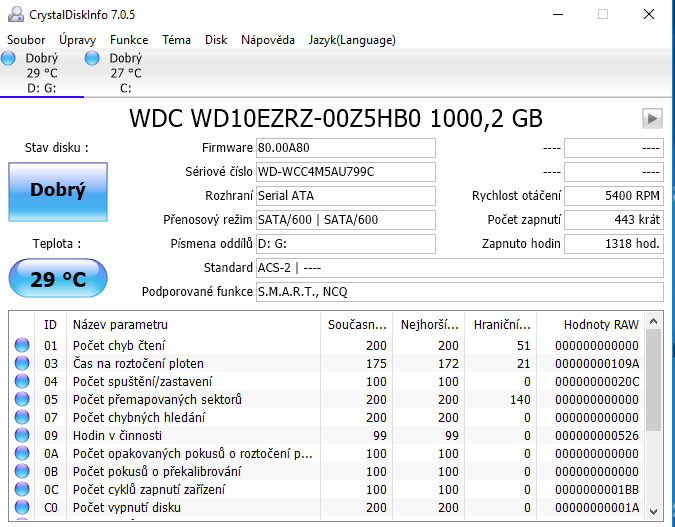Click the rotation speed field 5400 RPM

pyautogui.click(x=614, y=196)
